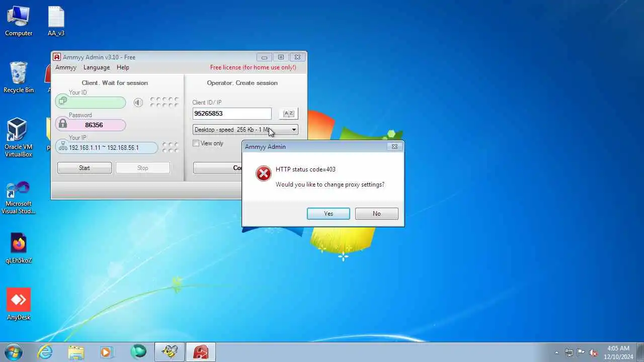Click No in the Ammyy Admin dialog
The width and height of the screenshot is (644, 362).
[x=376, y=214]
